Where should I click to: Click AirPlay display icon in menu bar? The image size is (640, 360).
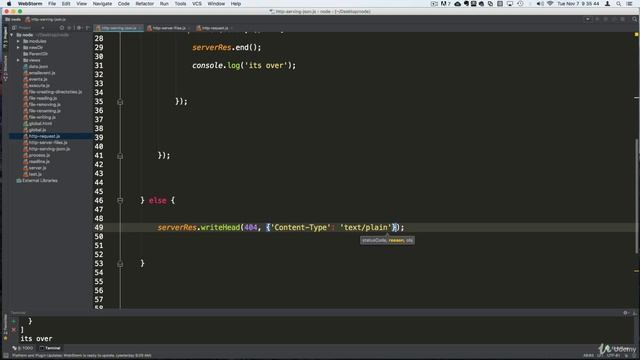point(510,4)
